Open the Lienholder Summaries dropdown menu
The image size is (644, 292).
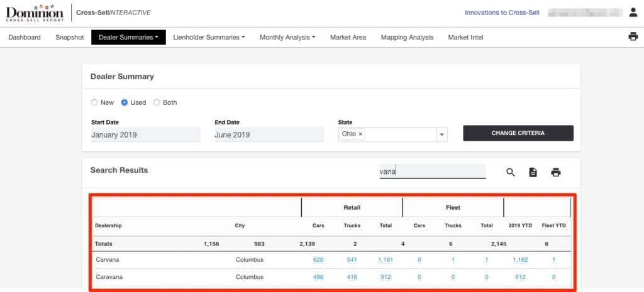point(209,37)
